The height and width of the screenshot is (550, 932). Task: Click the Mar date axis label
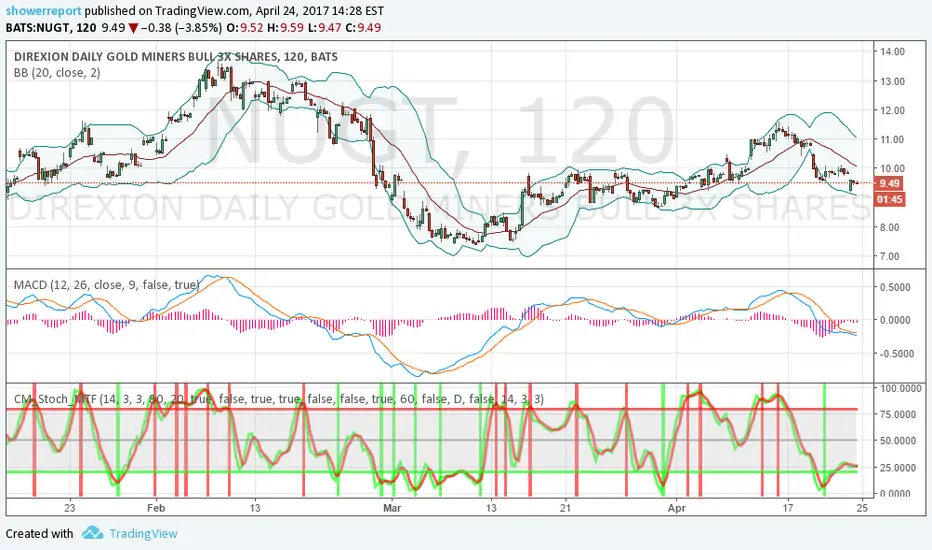click(392, 508)
